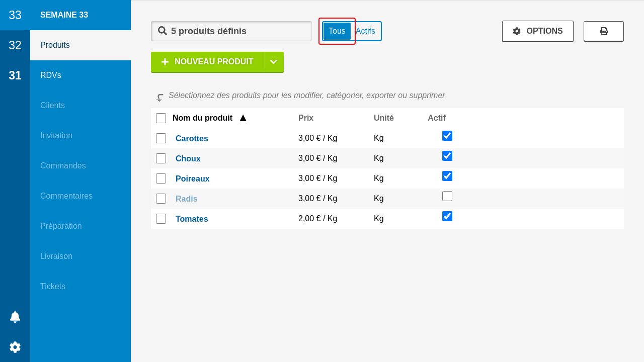Click the magnifier search icon
Viewport: 644px width, 362px height.
(x=163, y=31)
